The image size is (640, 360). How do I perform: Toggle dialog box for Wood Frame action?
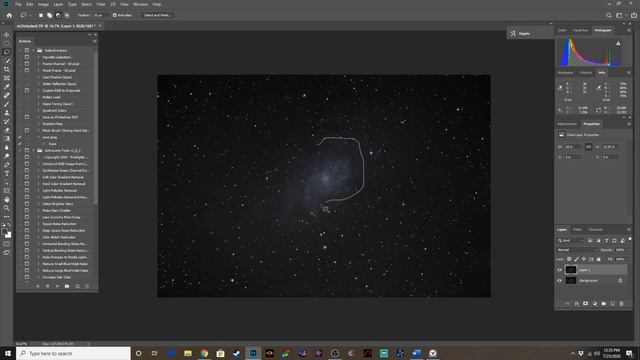(27, 70)
